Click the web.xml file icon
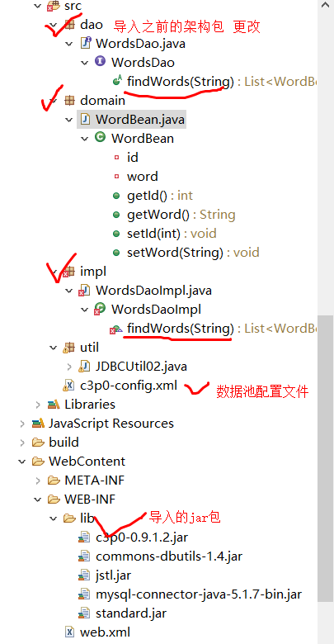 [70, 632]
